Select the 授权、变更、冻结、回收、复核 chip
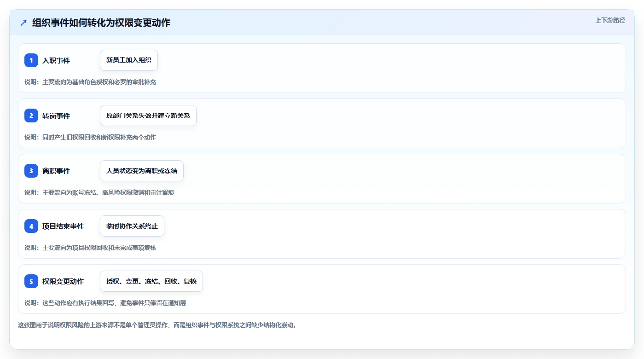The width and height of the screenshot is (644, 359). (151, 281)
